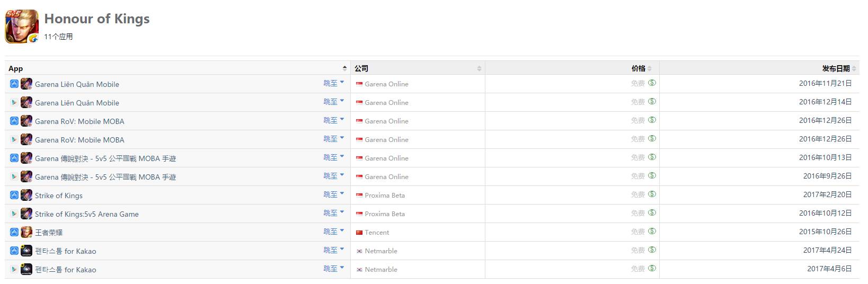
Task: Click the Honour of Kings game icon
Action: (22, 26)
